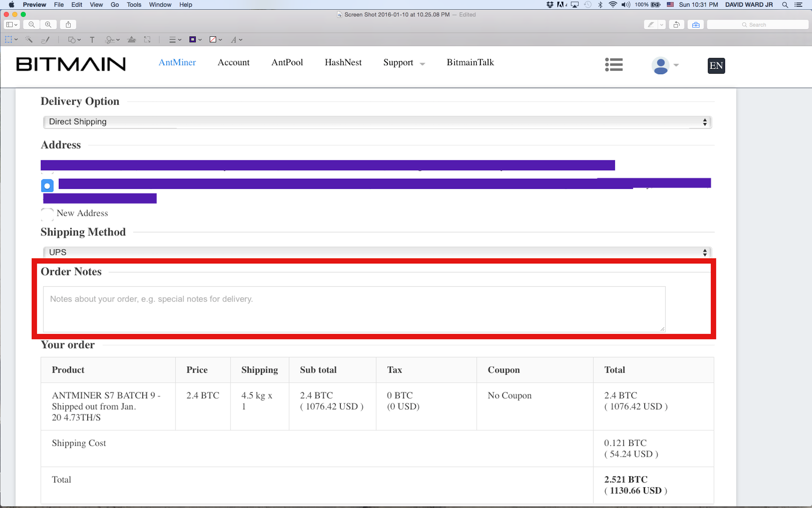
Task: Open the UPS shipping method dropdown
Action: 377,252
